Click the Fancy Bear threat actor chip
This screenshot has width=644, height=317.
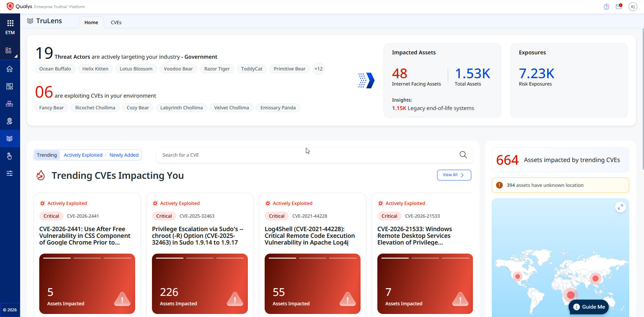(51, 108)
